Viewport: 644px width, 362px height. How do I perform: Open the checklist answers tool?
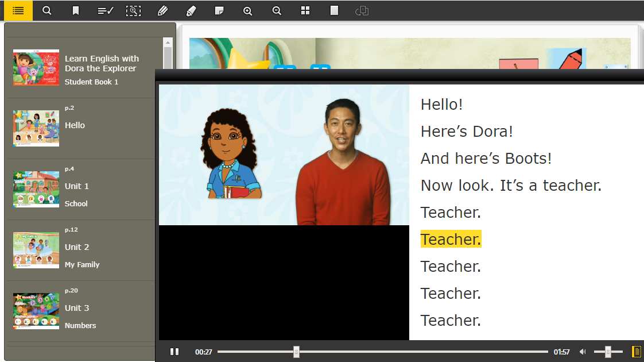coord(105,11)
